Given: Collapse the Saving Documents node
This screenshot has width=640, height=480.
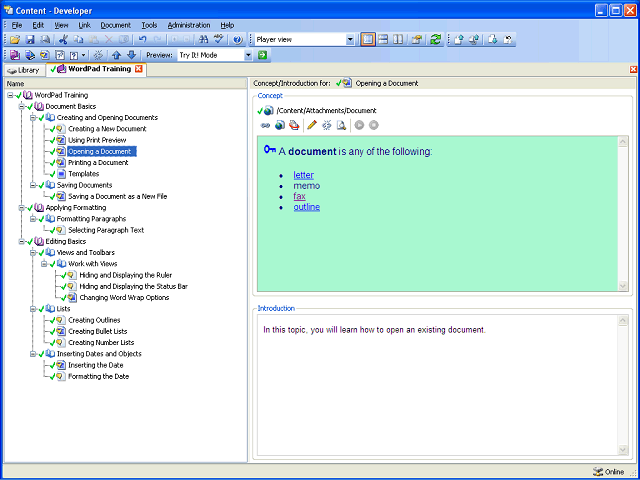Looking at the screenshot, I should pyautogui.click(x=33, y=185).
